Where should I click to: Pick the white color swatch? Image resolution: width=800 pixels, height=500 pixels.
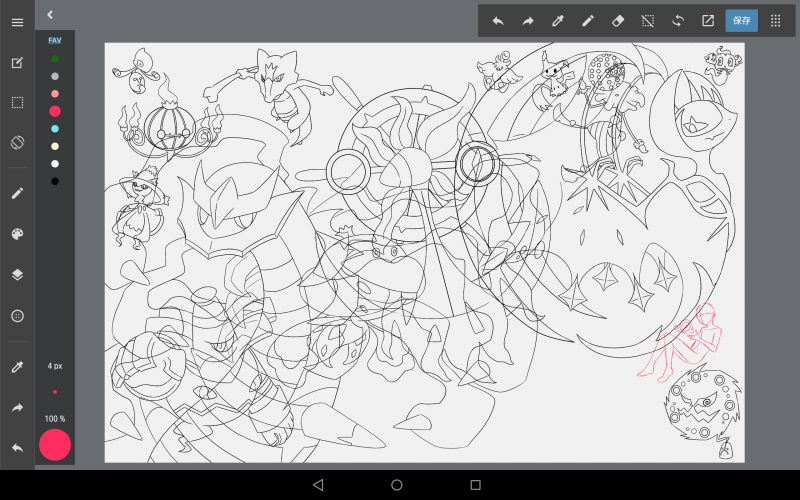click(55, 164)
